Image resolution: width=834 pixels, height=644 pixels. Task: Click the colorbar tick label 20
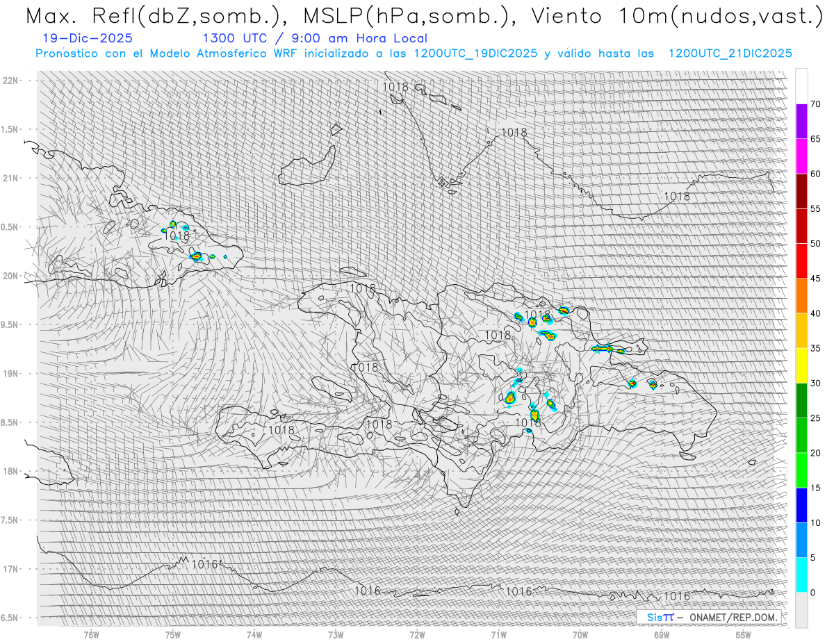click(x=815, y=453)
